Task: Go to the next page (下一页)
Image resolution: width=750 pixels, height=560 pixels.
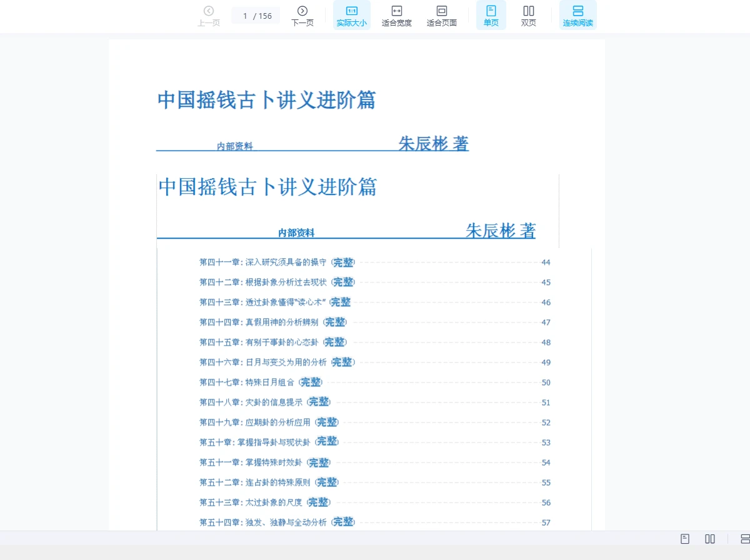Action: (302, 16)
